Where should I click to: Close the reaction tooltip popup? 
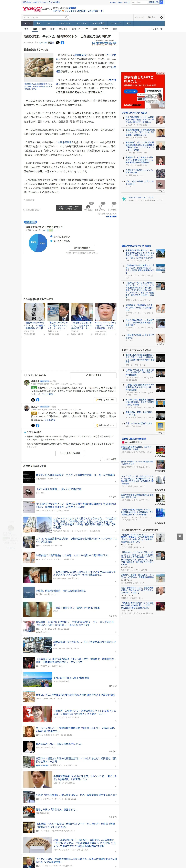[x=81, y=206]
